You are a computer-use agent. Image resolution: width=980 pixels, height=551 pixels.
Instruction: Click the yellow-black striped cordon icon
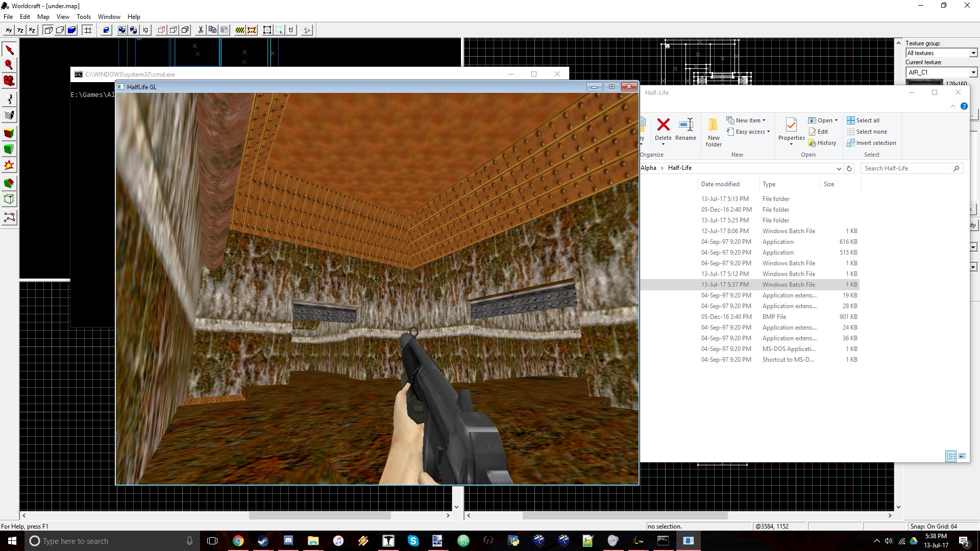(x=240, y=30)
